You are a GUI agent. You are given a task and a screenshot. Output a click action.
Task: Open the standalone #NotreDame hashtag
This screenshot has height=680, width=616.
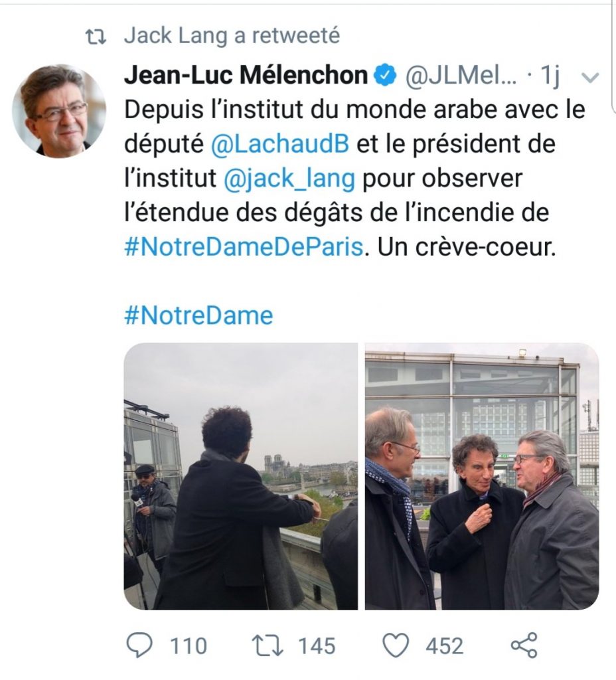(198, 315)
